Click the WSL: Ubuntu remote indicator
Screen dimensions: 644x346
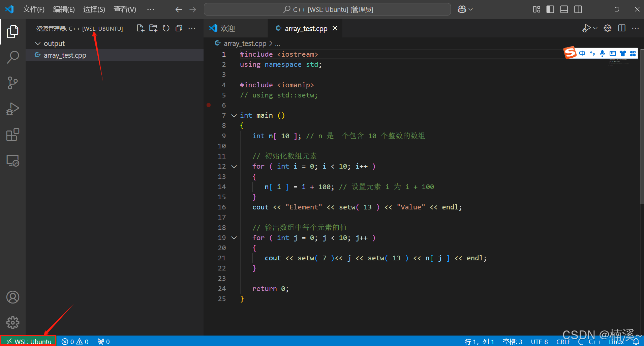pos(28,342)
